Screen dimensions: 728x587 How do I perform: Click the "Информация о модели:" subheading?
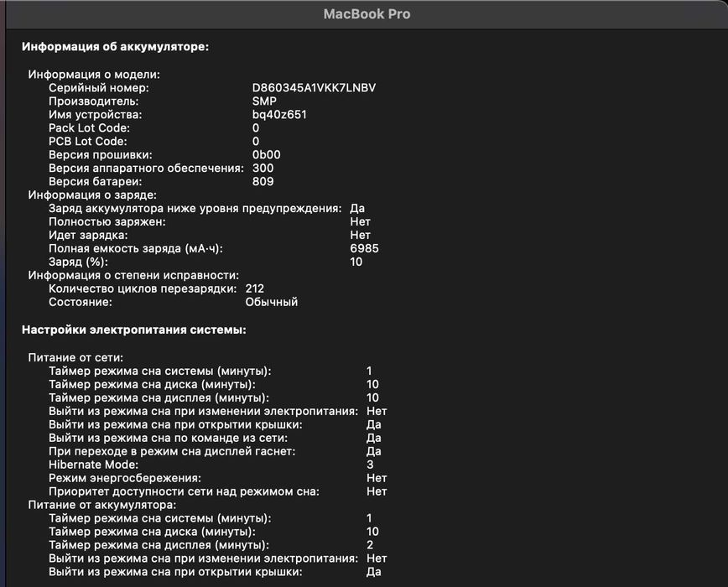coord(94,75)
